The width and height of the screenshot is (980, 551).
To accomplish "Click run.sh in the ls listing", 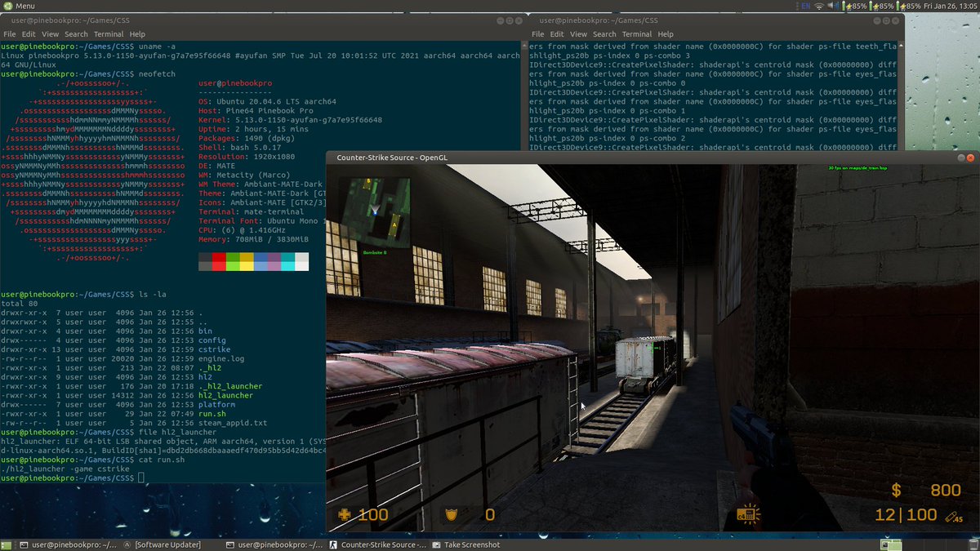I will 212,414.
